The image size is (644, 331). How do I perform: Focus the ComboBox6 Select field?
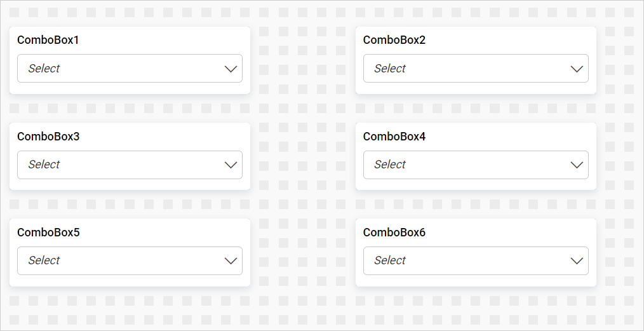[x=390, y=260]
